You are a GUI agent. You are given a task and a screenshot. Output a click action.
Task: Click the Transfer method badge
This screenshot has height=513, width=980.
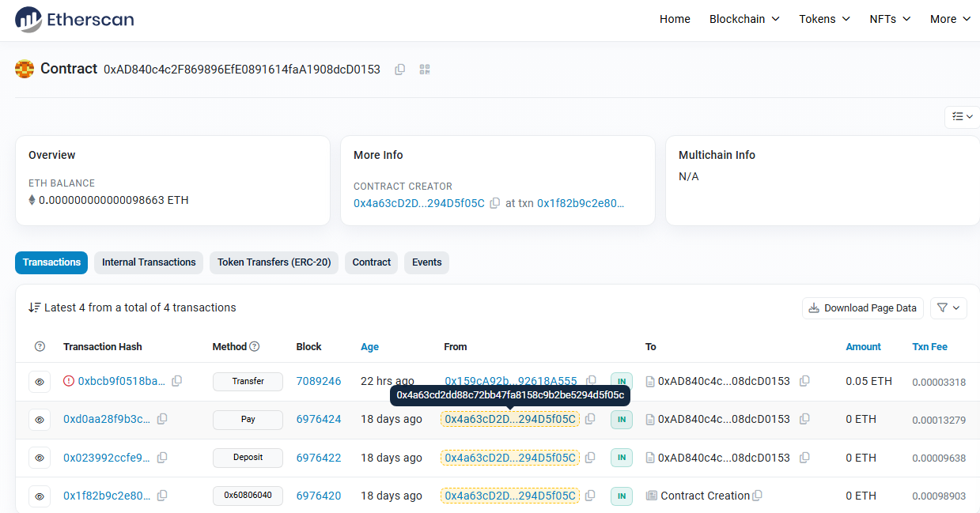[248, 381]
